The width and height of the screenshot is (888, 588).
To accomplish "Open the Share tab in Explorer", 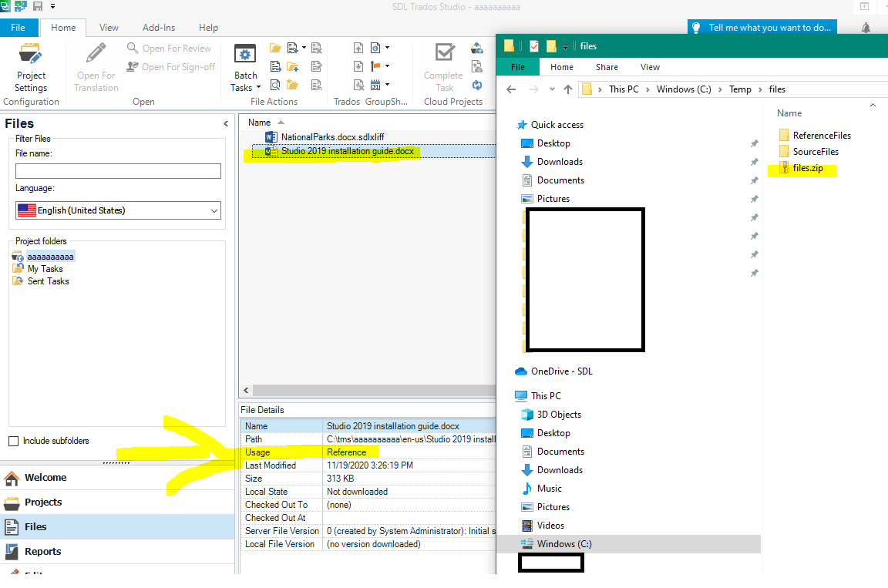I will (x=607, y=67).
